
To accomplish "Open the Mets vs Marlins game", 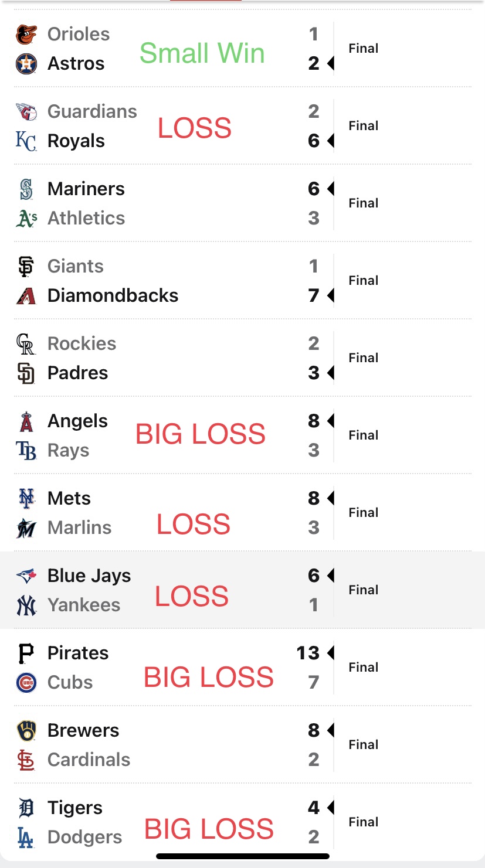I will (x=242, y=513).
